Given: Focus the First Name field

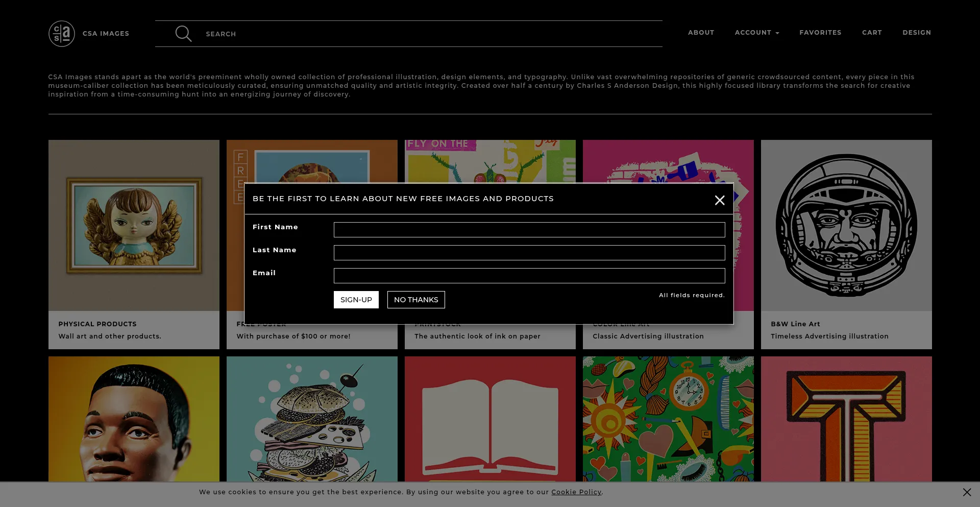Looking at the screenshot, I should [x=529, y=230].
